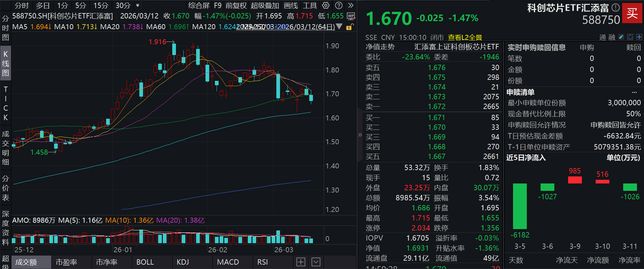Switch to 分时 intraday period
Viewport: 644px width, 269px height.
(22, 5)
